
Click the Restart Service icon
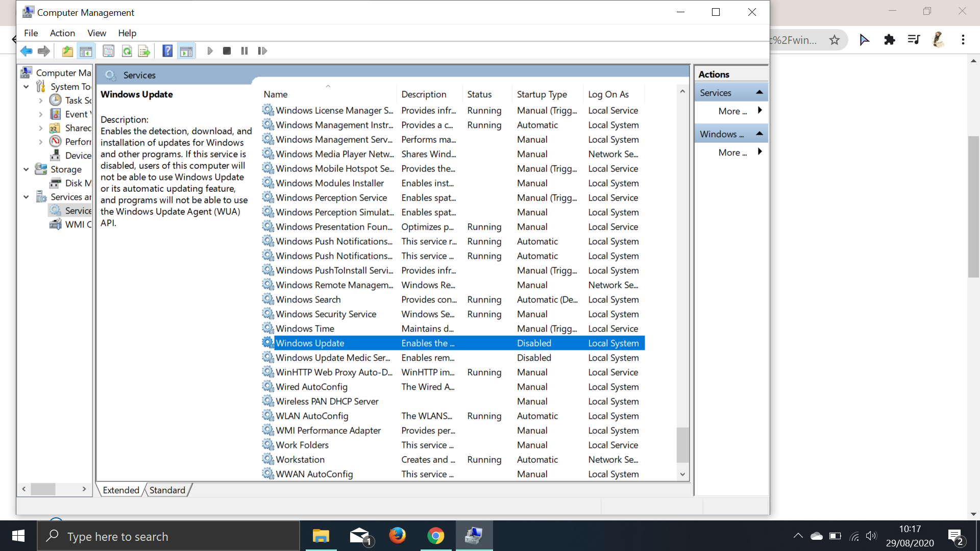coord(262,51)
